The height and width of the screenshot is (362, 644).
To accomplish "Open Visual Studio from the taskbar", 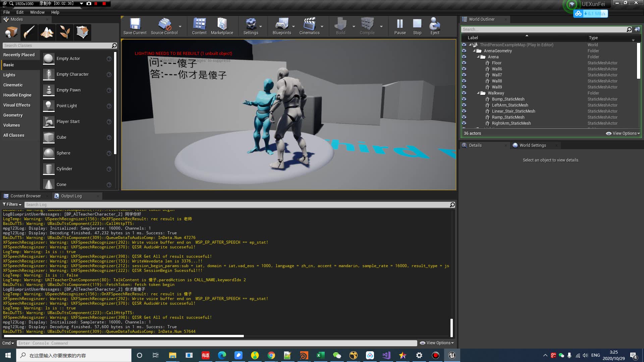I will point(386,355).
